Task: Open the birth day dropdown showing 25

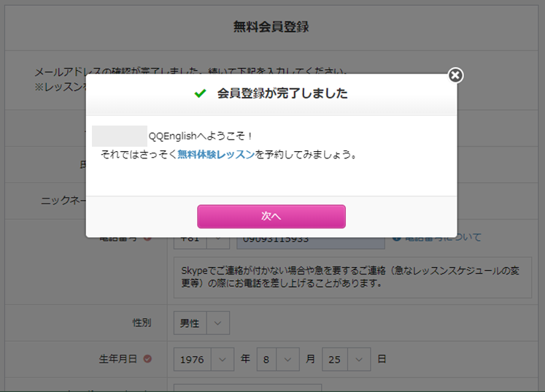Action: pyautogui.click(x=346, y=359)
